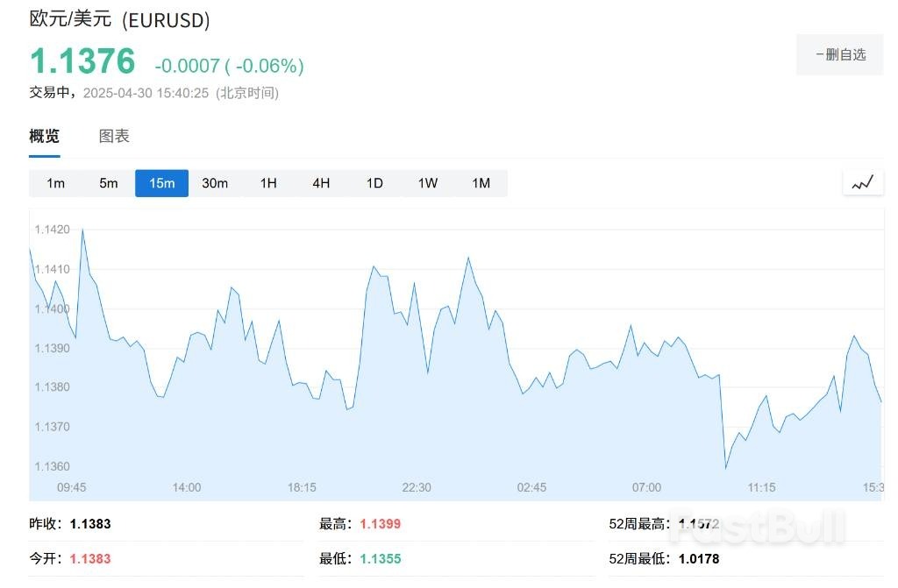Click the 最高 value 1.1399
Screen dimensions: 898x588
tap(380, 524)
